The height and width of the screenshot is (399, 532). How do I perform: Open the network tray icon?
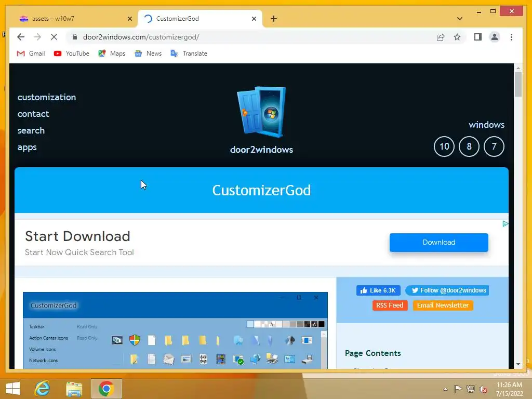pos(471,389)
